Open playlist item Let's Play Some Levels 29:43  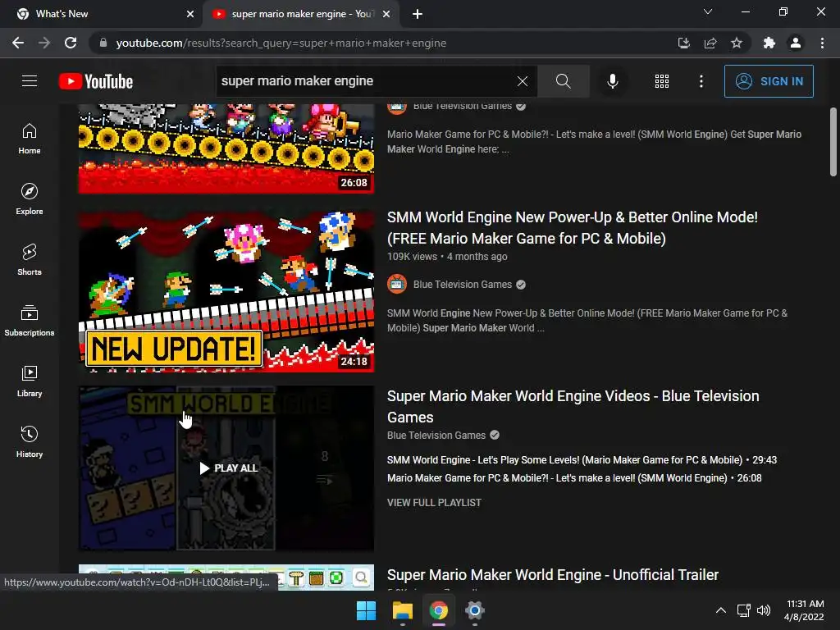click(582, 460)
